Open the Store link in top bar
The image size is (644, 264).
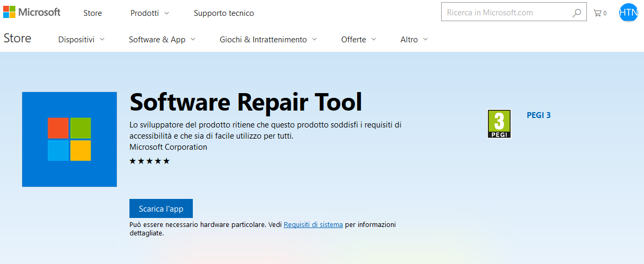(x=92, y=13)
